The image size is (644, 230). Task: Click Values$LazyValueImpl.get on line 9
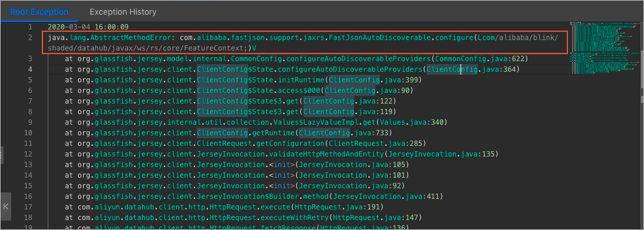[325, 122]
